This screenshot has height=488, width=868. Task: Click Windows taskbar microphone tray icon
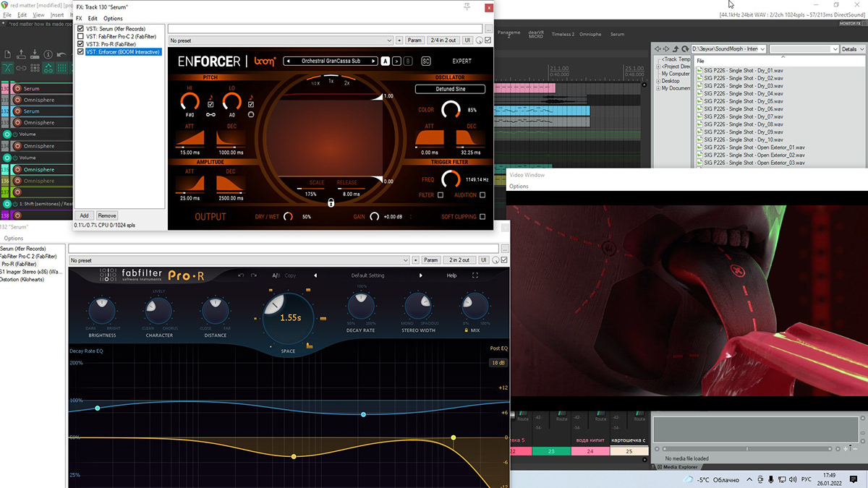(771, 479)
